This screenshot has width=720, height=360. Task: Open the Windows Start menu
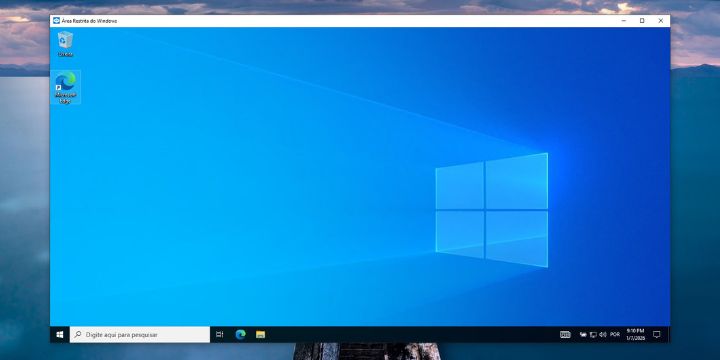click(60, 335)
